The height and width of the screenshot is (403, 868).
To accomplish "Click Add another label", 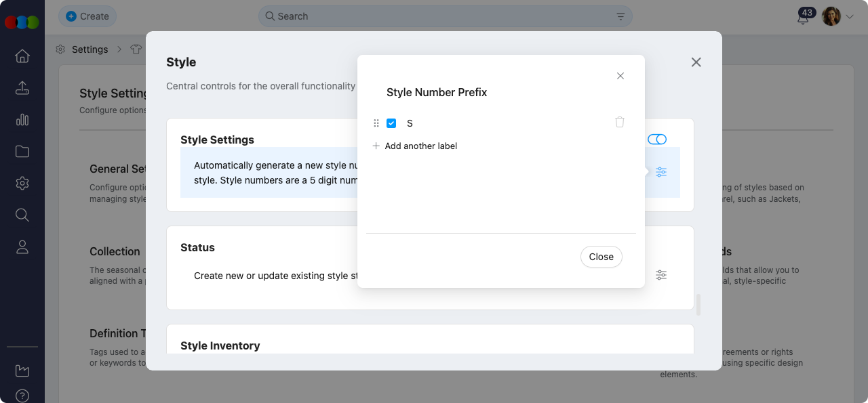I will pos(420,146).
